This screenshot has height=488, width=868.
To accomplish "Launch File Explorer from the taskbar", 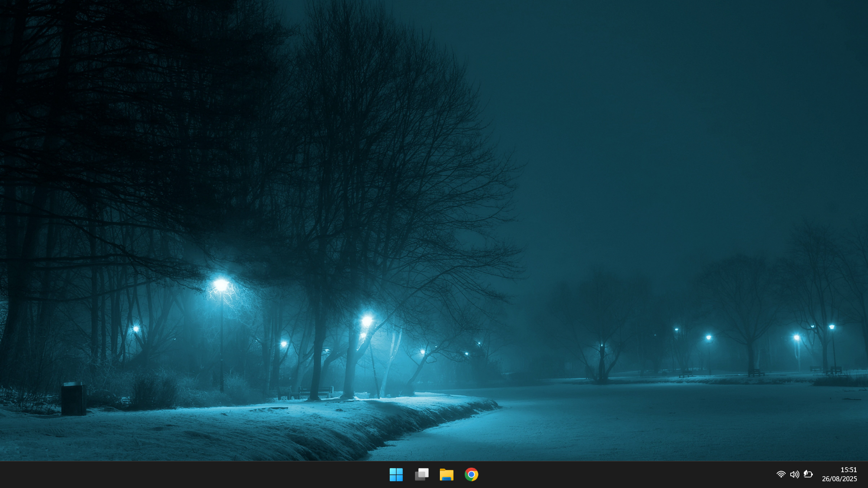I will pos(446,474).
